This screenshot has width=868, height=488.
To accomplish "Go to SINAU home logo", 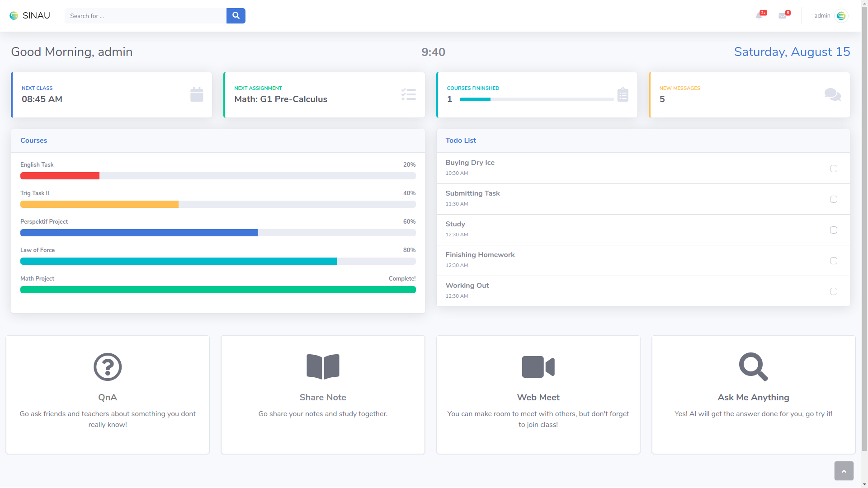I will (x=30, y=16).
